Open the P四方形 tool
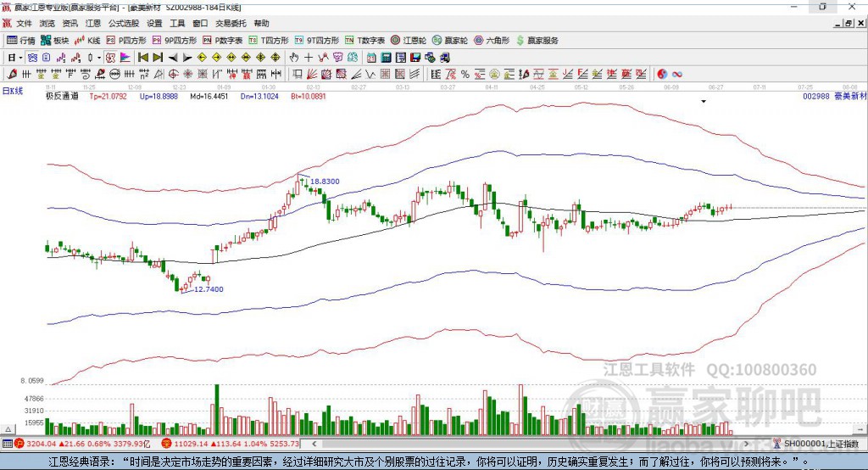868x470 pixels. [x=126, y=41]
